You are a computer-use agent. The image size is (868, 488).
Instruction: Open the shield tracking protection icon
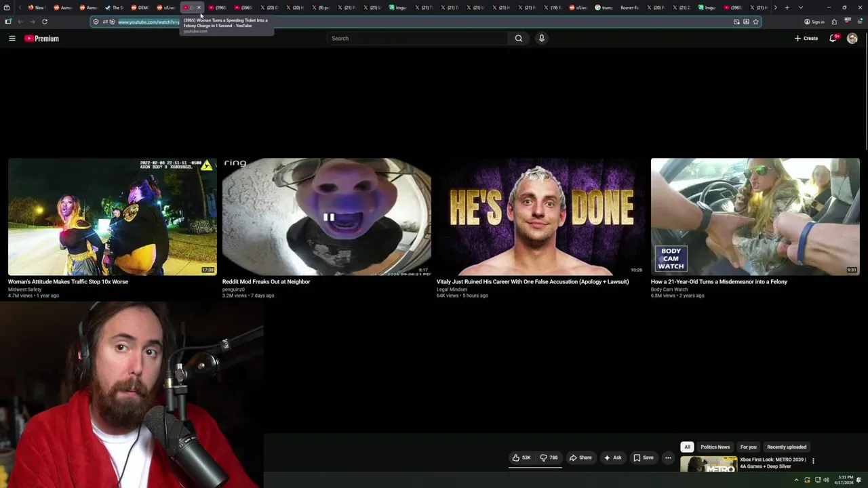click(x=96, y=22)
